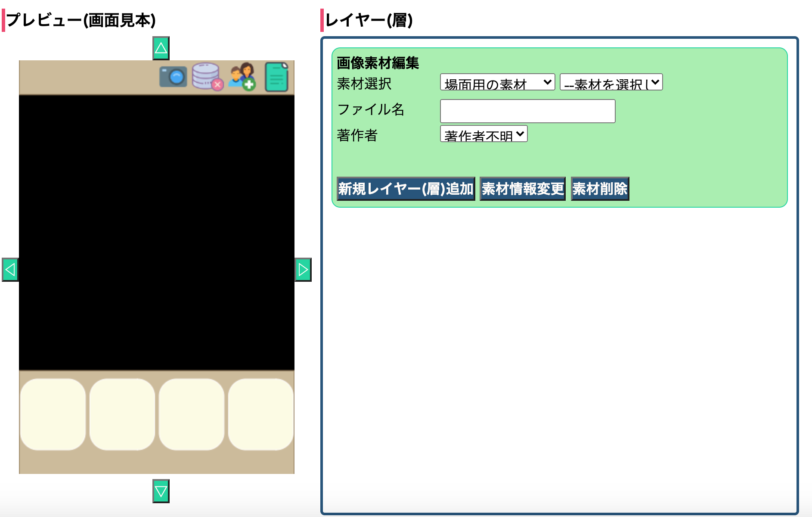Click the 著作者 label

(x=357, y=135)
